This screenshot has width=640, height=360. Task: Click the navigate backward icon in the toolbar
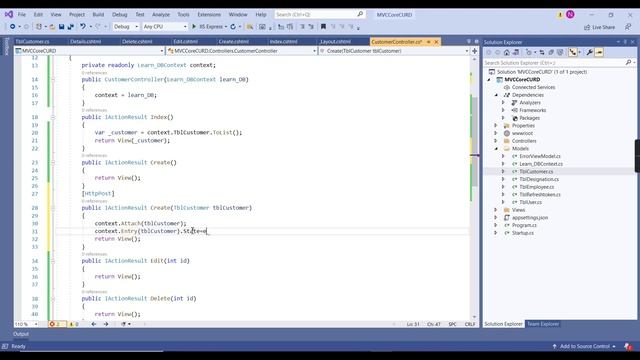[13, 27]
